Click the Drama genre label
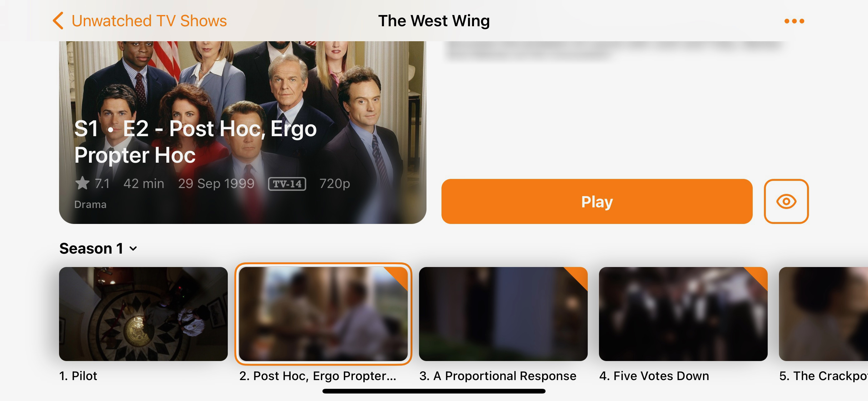This screenshot has width=868, height=401. [90, 204]
